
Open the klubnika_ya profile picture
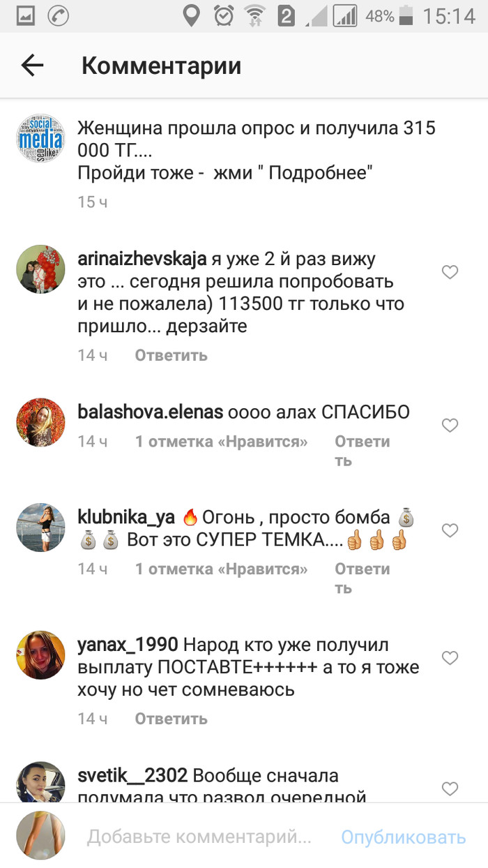click(40, 527)
